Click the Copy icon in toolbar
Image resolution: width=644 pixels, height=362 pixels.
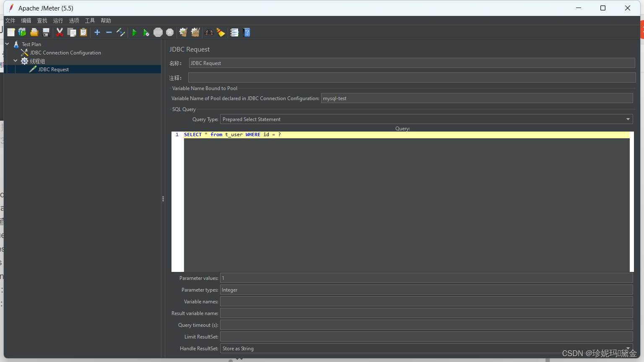(72, 32)
